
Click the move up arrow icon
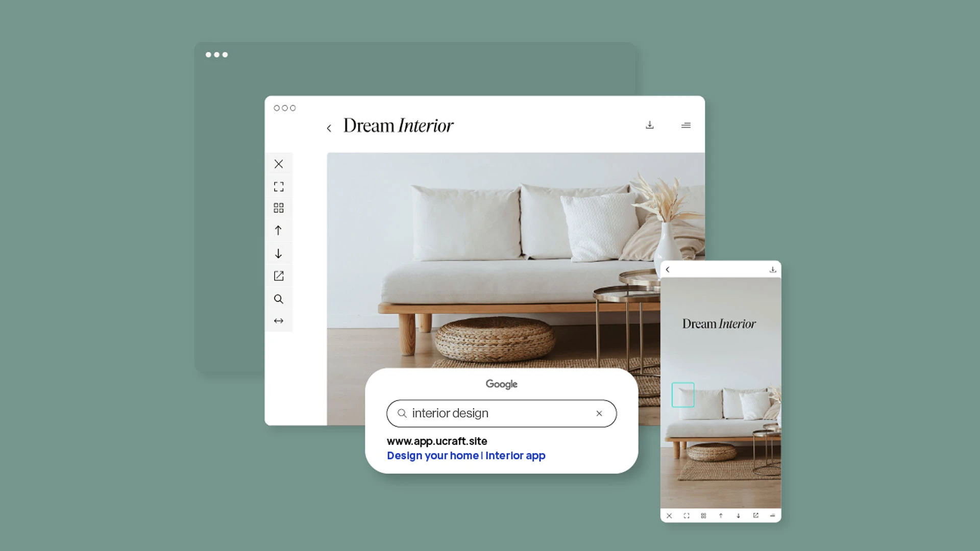tap(279, 231)
